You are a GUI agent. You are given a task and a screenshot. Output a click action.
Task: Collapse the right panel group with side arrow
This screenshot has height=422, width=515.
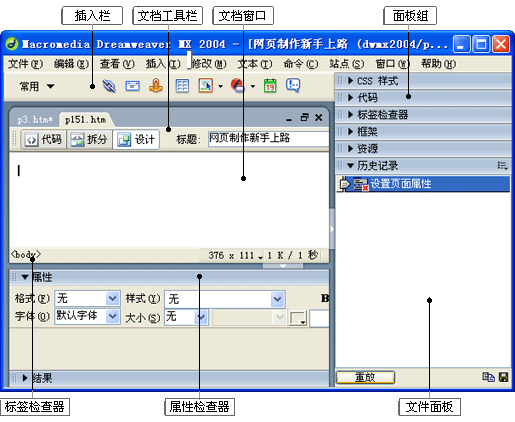[332, 229]
